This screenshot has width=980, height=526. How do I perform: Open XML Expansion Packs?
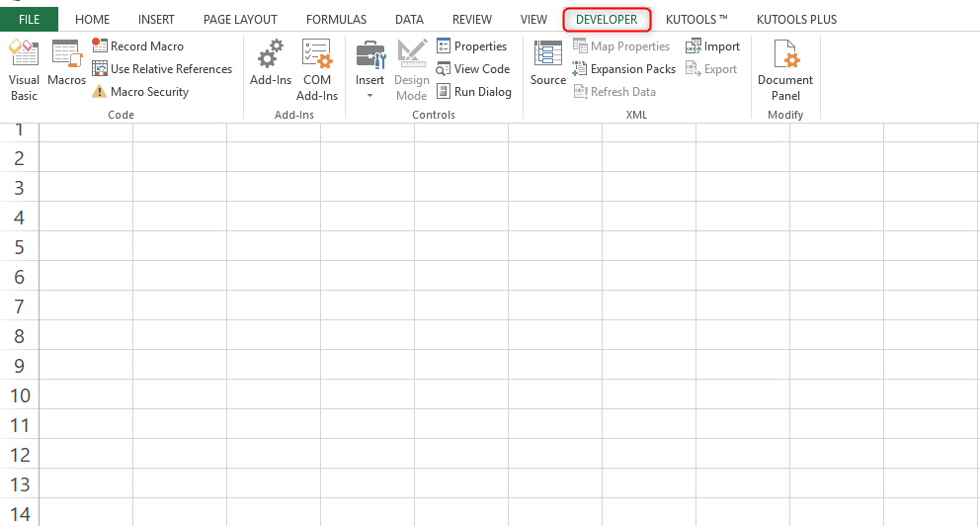pyautogui.click(x=623, y=69)
